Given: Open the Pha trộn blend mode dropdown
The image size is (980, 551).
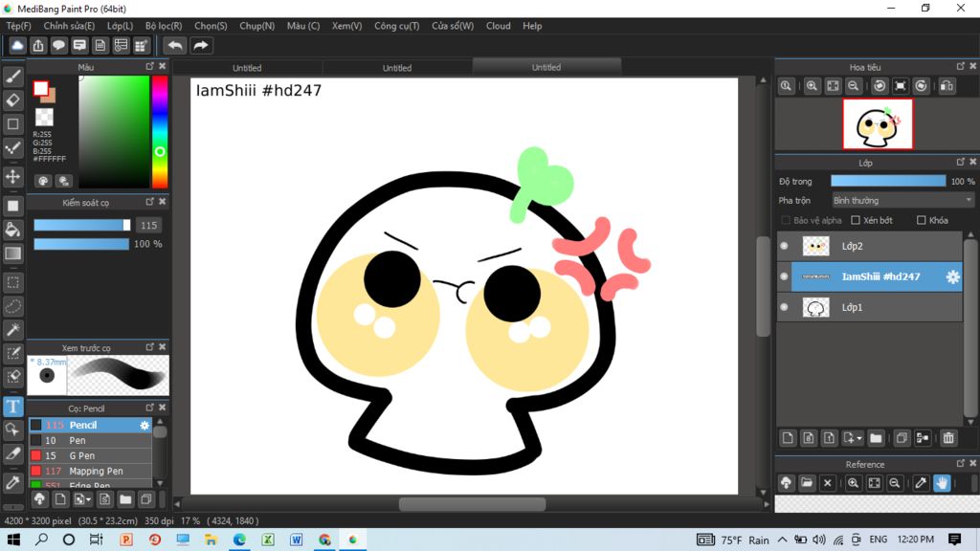Looking at the screenshot, I should click(x=902, y=201).
